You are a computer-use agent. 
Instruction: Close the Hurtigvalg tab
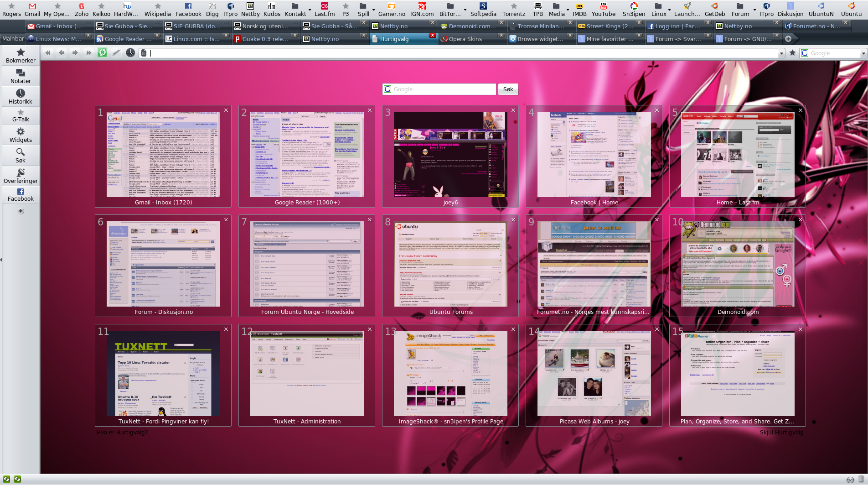point(432,35)
